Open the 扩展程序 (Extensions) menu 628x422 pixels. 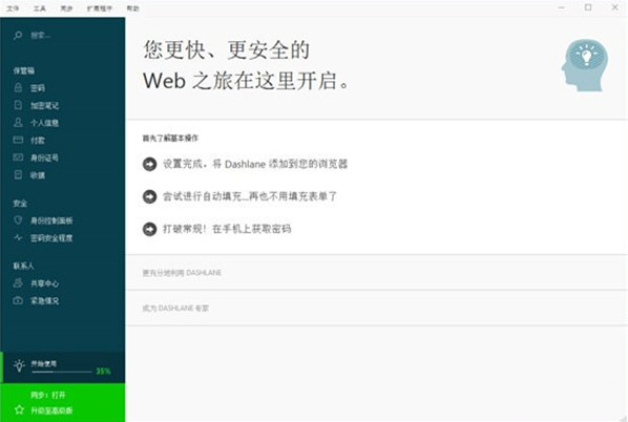tap(96, 7)
